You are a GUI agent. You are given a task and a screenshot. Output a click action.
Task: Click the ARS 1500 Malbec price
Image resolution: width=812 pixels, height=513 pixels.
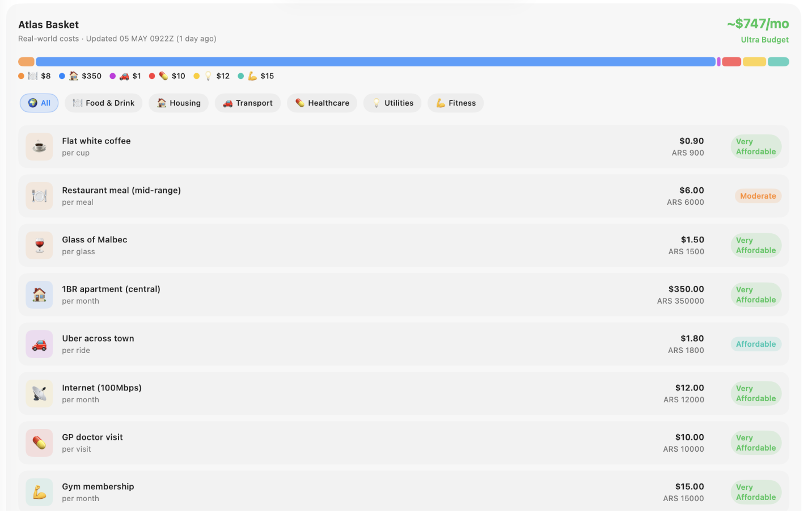[x=686, y=251]
